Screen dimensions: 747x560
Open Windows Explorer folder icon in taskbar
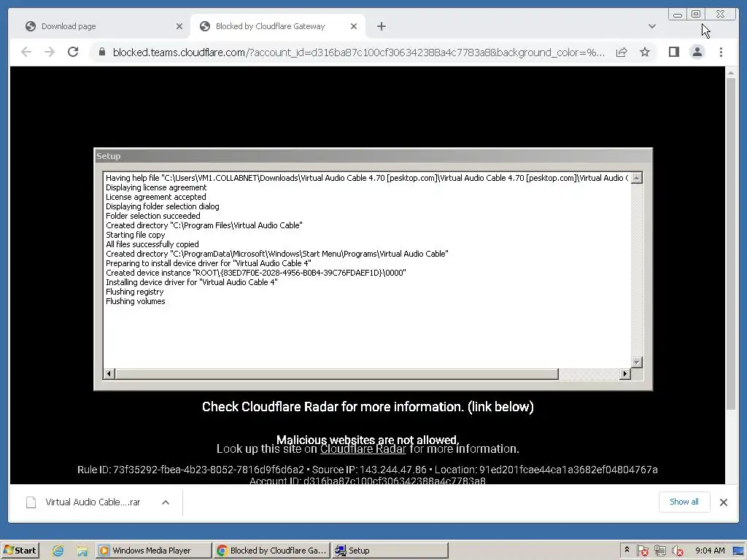[x=82, y=551]
